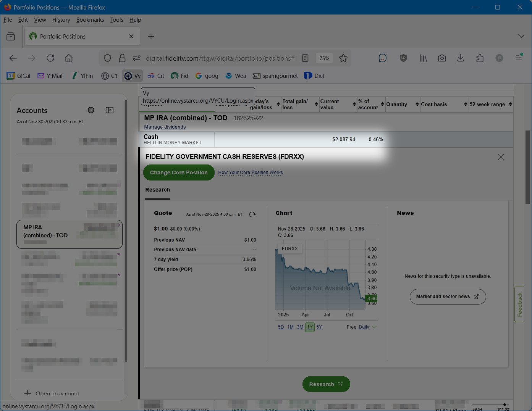List all tabs with the chevron

(521, 36)
